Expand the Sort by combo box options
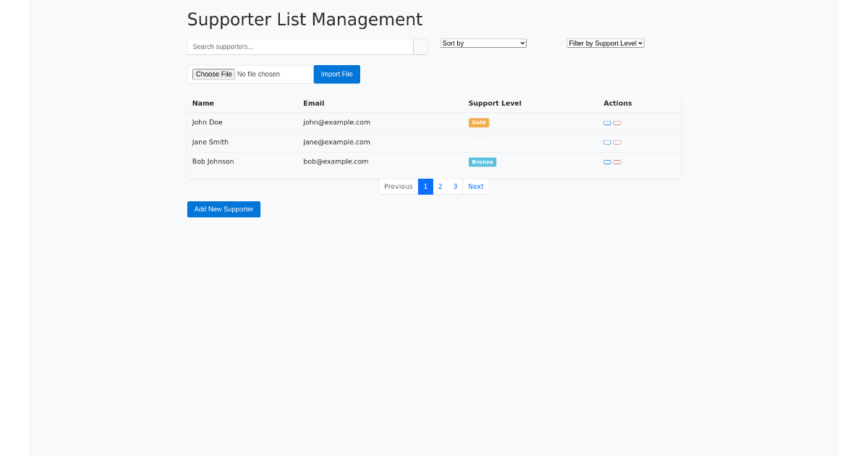Image resolution: width=868 pixels, height=456 pixels. coord(482,43)
